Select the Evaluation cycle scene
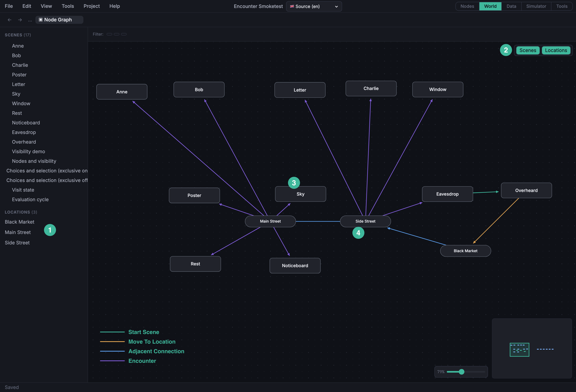 pyautogui.click(x=30, y=199)
